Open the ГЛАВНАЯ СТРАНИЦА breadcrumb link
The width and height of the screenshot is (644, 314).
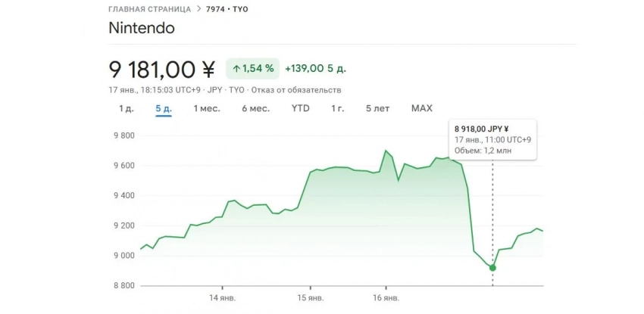point(150,9)
